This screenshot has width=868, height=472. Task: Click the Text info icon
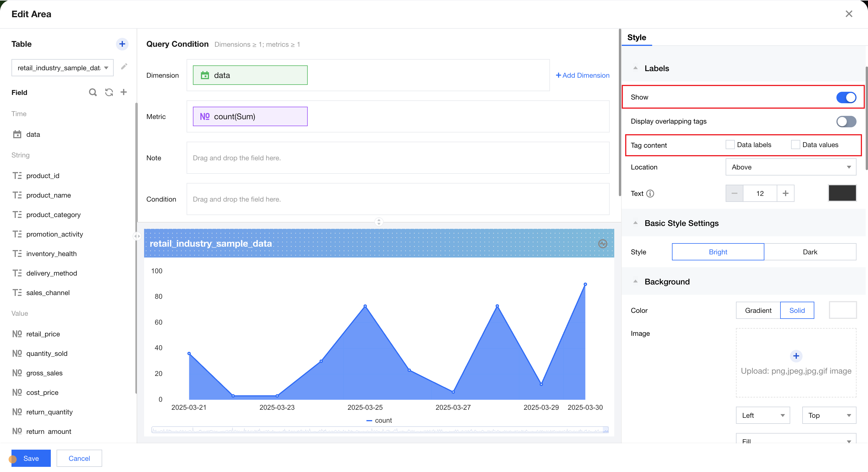[x=650, y=194]
